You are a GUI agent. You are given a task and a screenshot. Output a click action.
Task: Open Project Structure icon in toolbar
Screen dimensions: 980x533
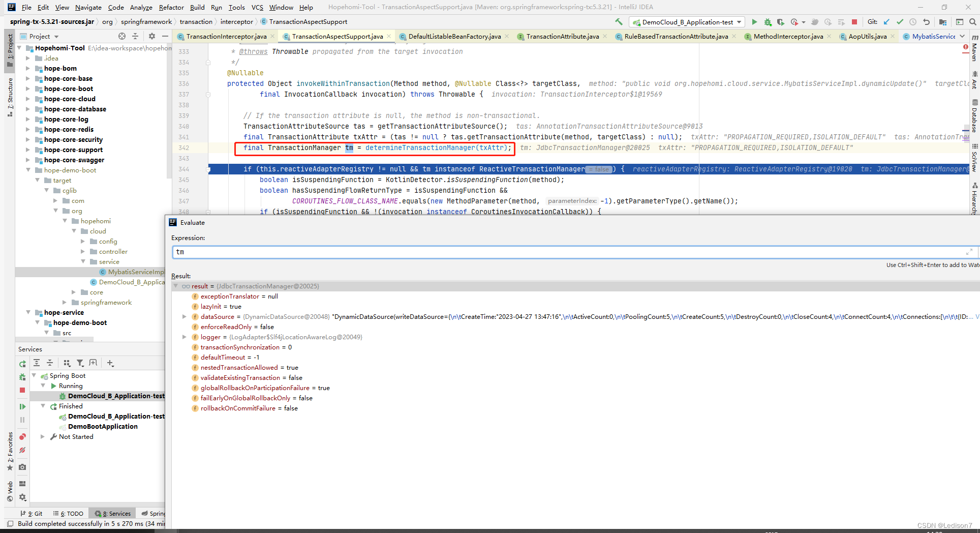[x=943, y=22]
